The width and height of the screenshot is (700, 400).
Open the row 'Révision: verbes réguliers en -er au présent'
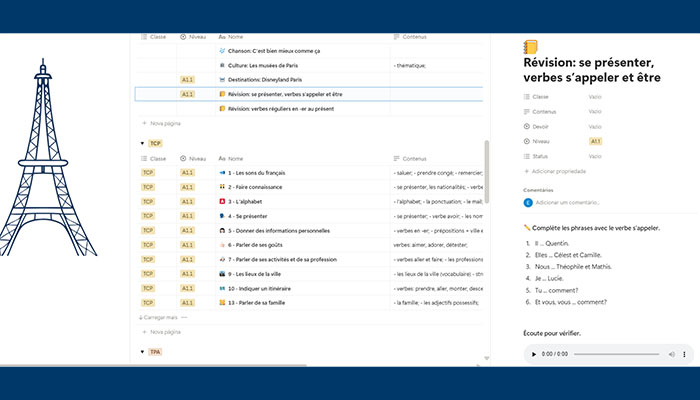279,108
